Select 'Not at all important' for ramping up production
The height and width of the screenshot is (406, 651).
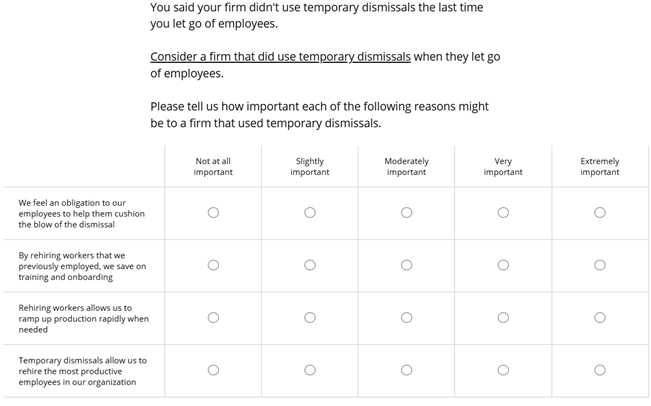coord(213,317)
